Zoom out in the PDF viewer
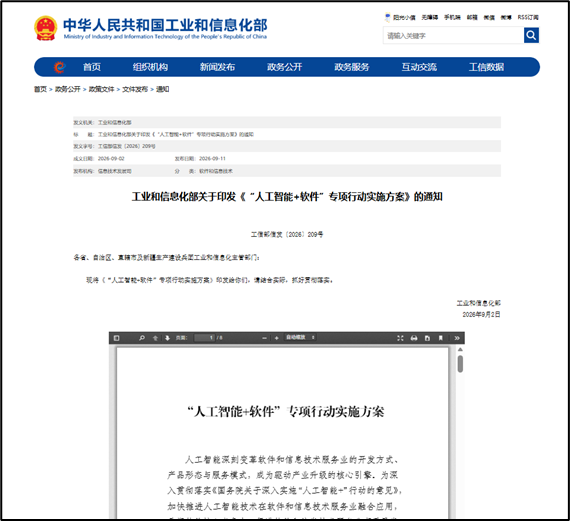This screenshot has height=521, width=570. tap(265, 338)
